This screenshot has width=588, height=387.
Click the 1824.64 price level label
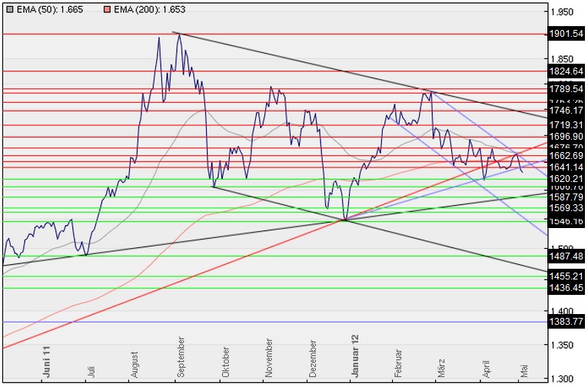point(566,71)
